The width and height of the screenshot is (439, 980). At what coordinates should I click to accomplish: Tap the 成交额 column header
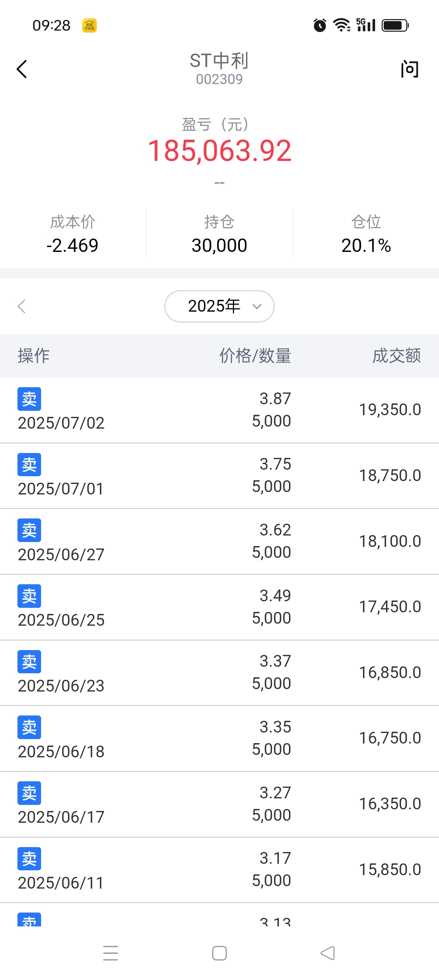tap(396, 356)
